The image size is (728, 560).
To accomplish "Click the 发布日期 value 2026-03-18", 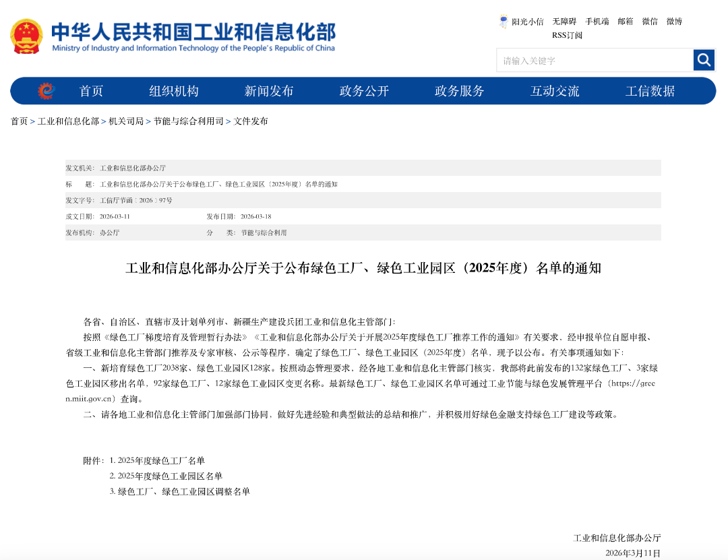I will tap(256, 216).
